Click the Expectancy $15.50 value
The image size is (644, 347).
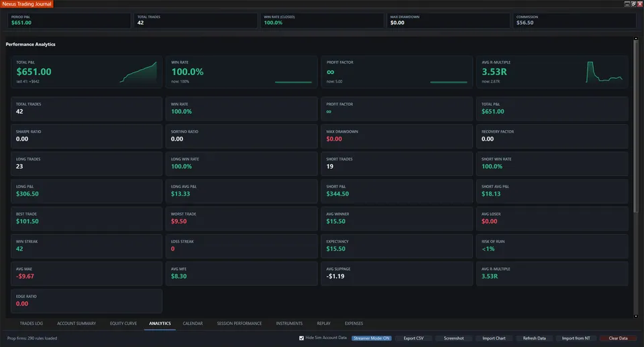pos(335,249)
